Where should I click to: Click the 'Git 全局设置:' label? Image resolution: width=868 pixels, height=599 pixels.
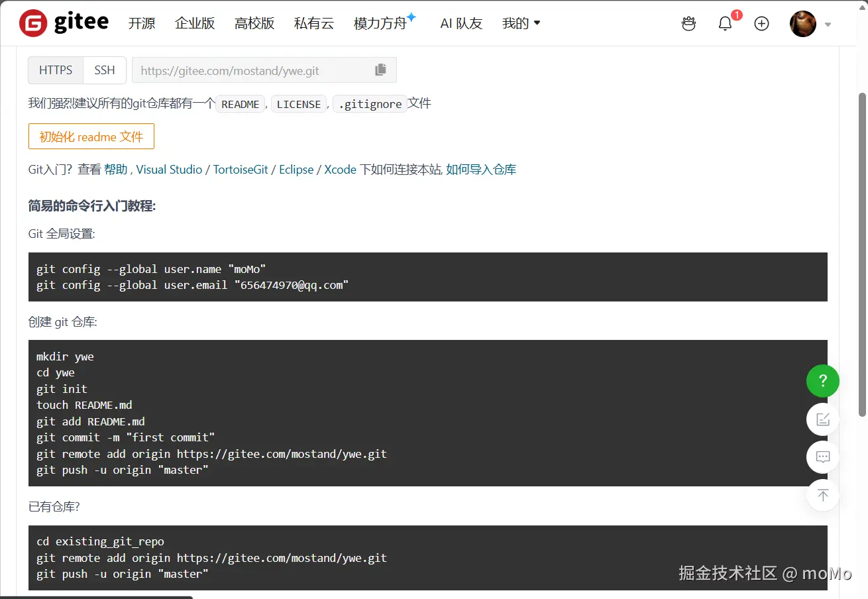click(x=62, y=234)
